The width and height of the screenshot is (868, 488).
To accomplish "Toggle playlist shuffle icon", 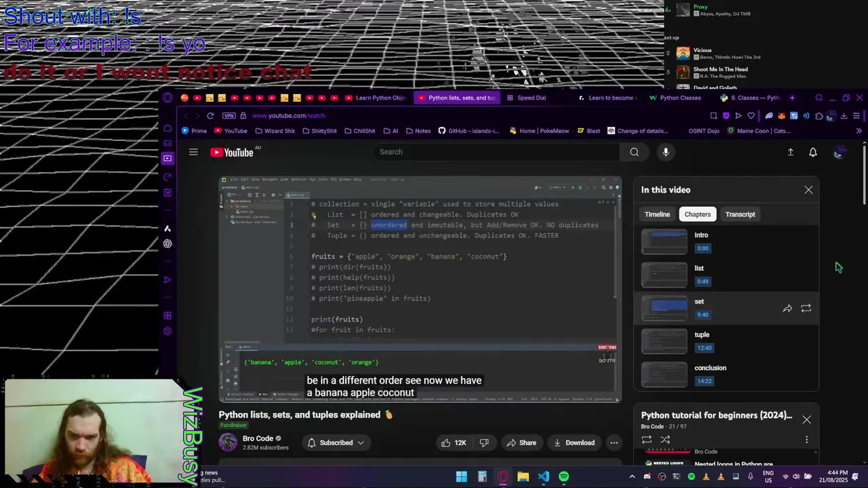I will coord(665,439).
